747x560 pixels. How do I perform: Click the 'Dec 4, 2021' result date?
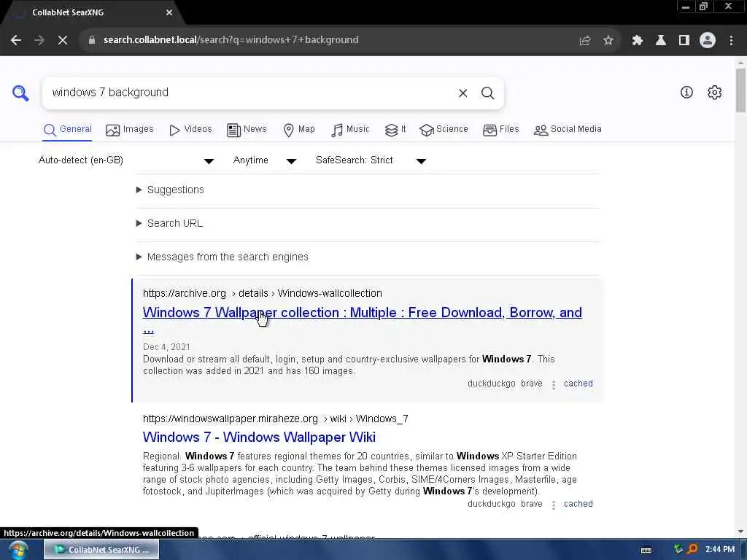pyautogui.click(x=166, y=347)
